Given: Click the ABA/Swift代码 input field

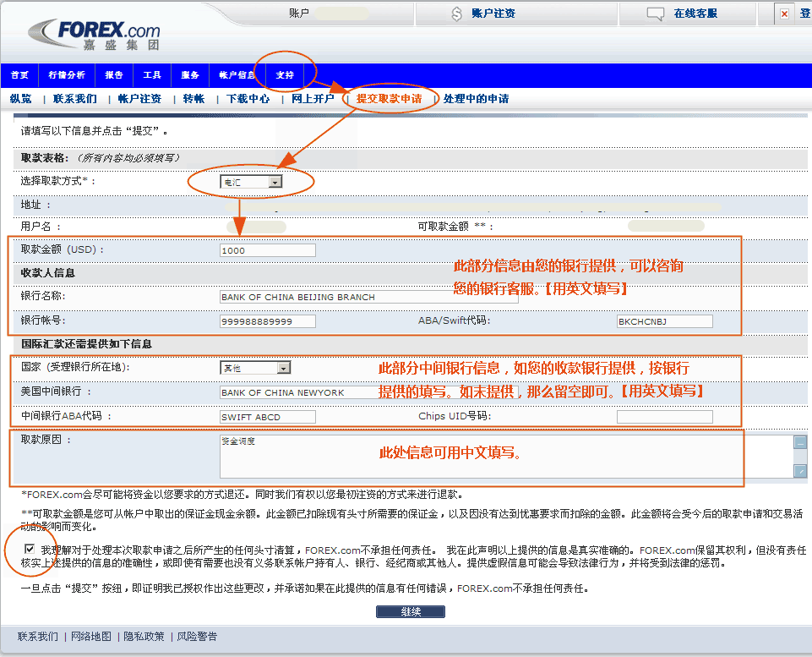Looking at the screenshot, I should click(x=665, y=321).
